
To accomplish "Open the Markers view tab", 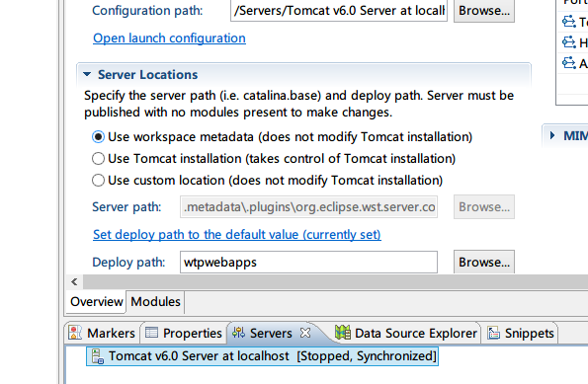I will 103,333.
